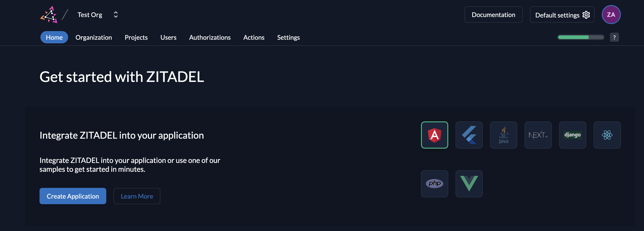Choose the Vue framework icon
644x231 pixels.
(x=469, y=184)
